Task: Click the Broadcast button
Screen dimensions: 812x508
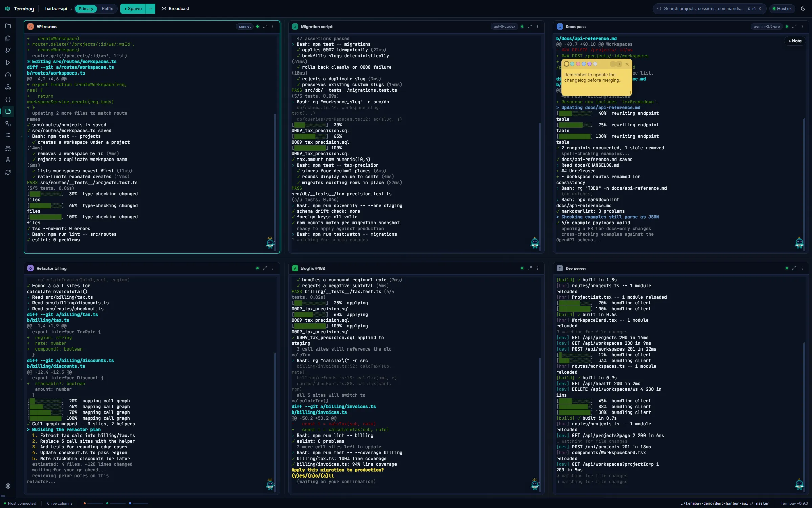Action: click(175, 9)
